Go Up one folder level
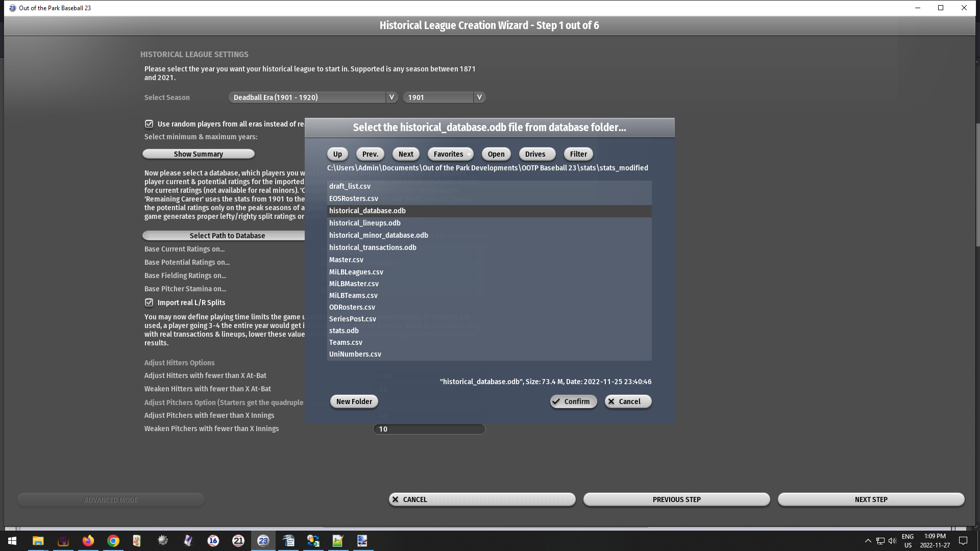Viewport: 980px width, 551px height. pyautogui.click(x=337, y=154)
